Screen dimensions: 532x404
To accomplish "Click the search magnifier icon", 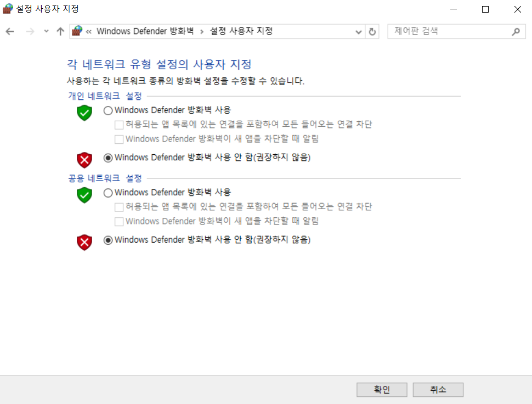I will coord(516,32).
